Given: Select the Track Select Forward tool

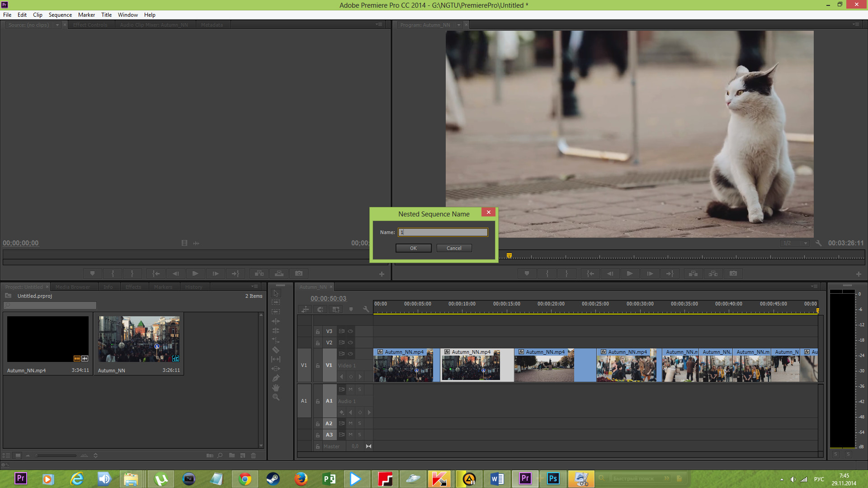Looking at the screenshot, I should 276,302.
